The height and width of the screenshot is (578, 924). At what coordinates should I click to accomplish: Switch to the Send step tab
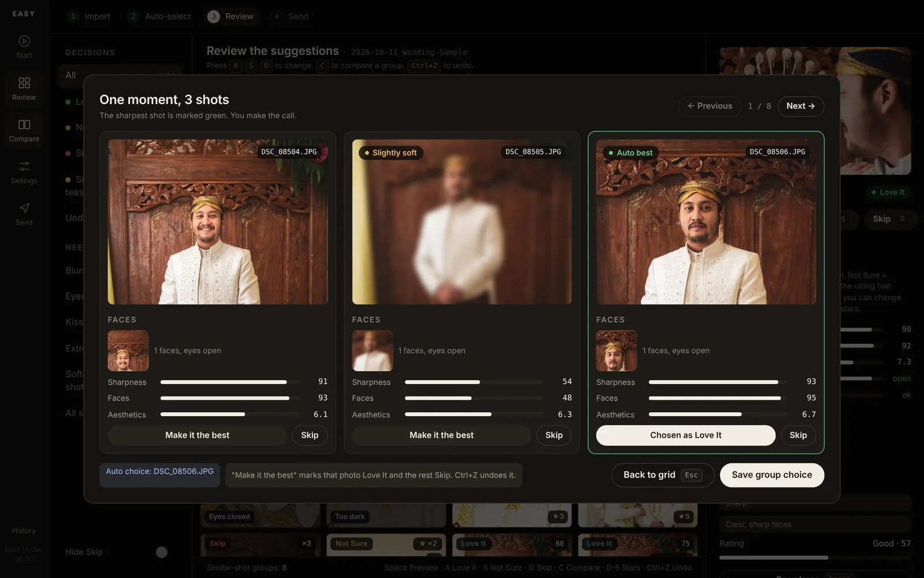point(290,16)
